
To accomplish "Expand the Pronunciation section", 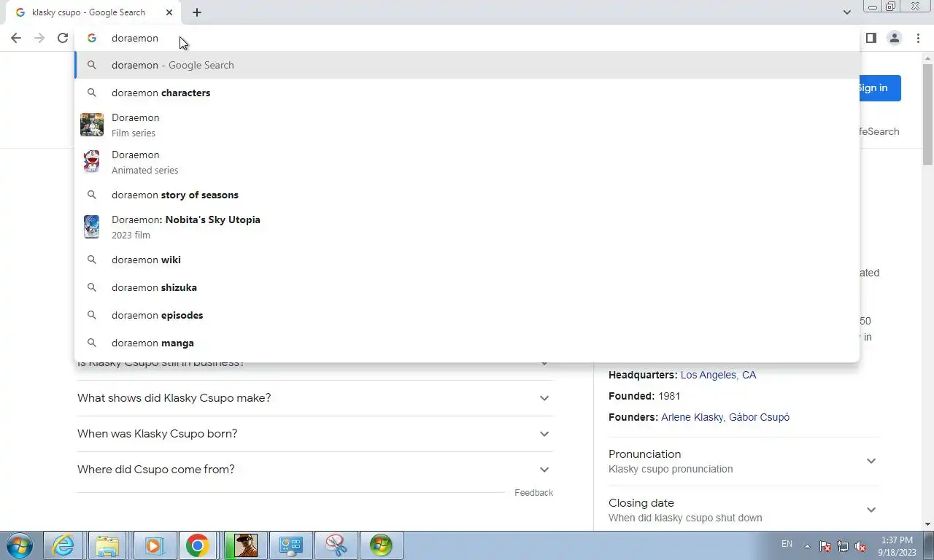I will coord(744,461).
